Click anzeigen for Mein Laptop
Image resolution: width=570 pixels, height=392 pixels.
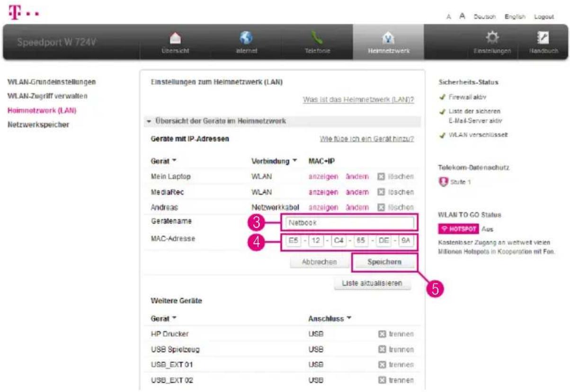click(323, 177)
